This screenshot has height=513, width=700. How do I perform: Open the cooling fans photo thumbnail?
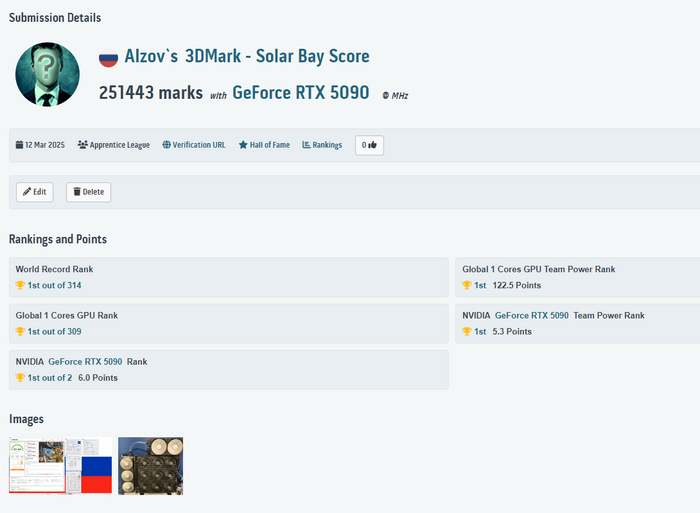[150, 465]
